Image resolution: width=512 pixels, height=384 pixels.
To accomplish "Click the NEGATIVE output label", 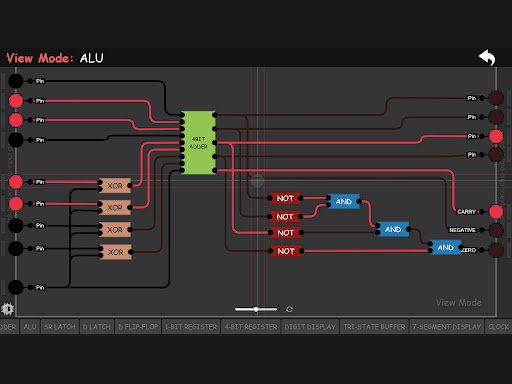I will tap(462, 230).
